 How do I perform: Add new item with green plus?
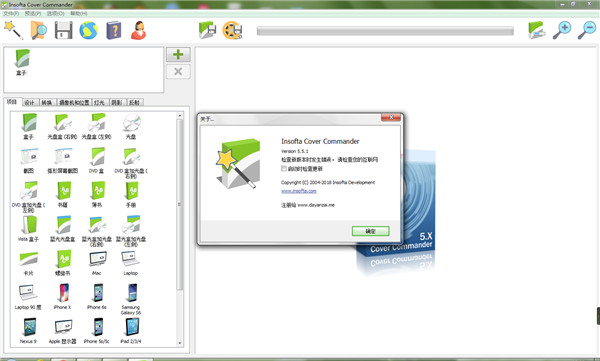point(178,54)
